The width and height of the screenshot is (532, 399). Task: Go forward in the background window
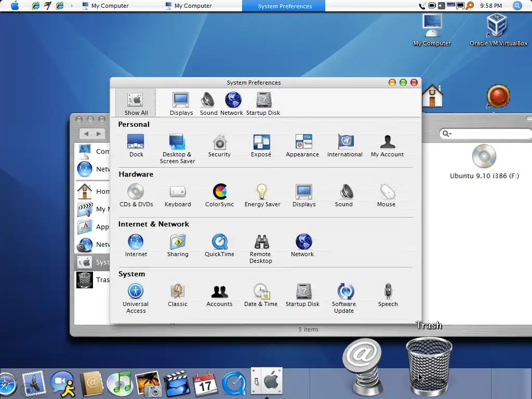click(99, 134)
